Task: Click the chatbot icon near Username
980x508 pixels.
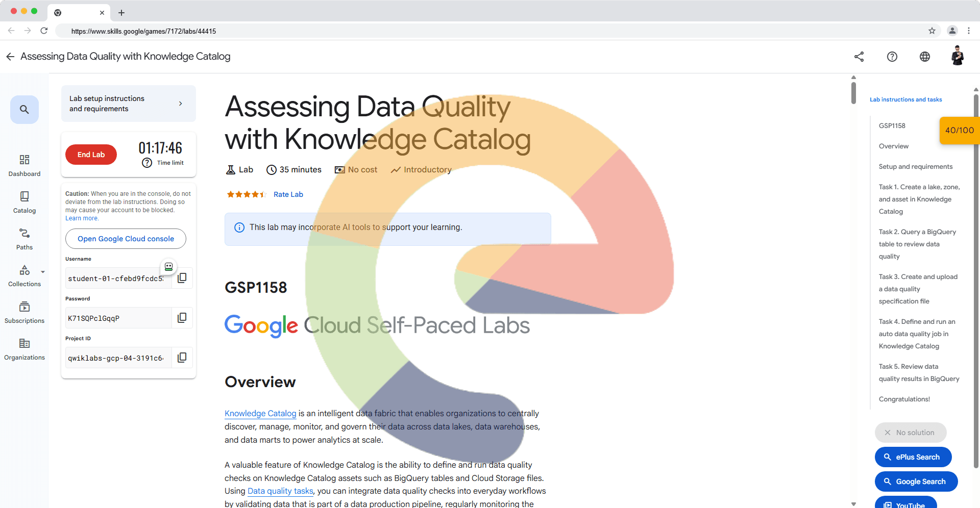Action: pyautogui.click(x=168, y=267)
